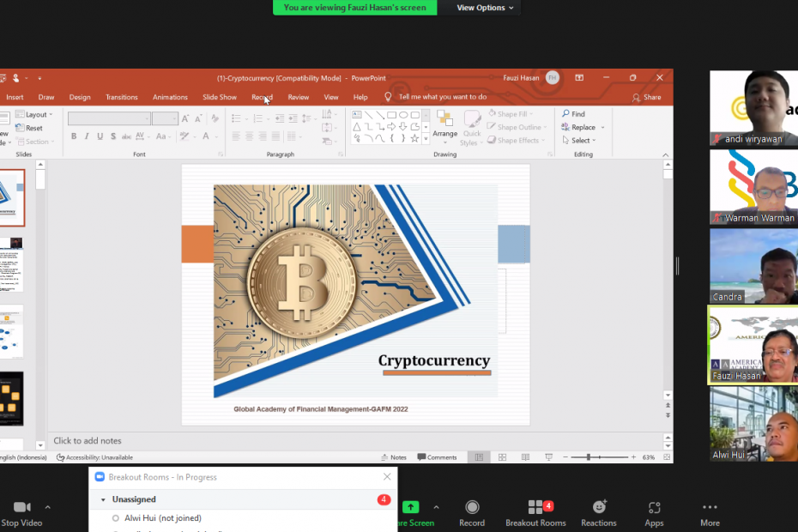This screenshot has width=798, height=532.
Task: Switch to the Slide Show tab
Action: coord(220,97)
